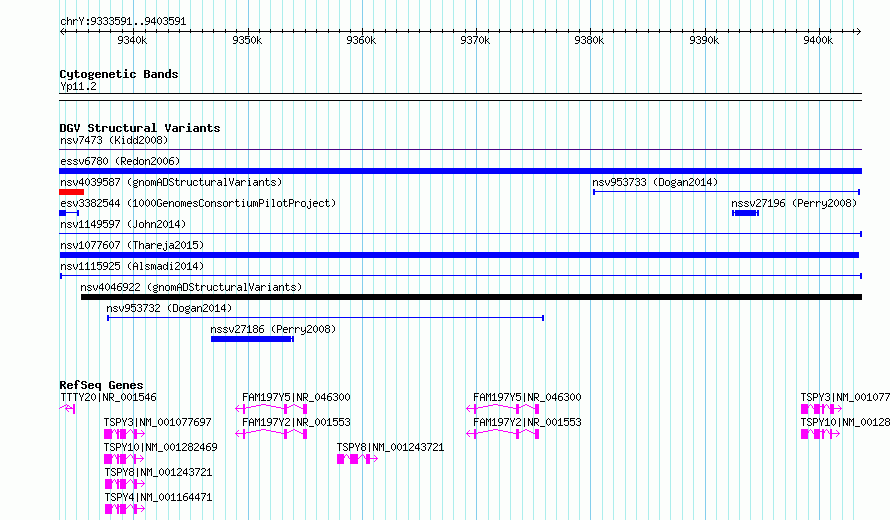
Task: Click the FAM197Y2|NR_001553 label near 9370k
Action: (x=527, y=422)
